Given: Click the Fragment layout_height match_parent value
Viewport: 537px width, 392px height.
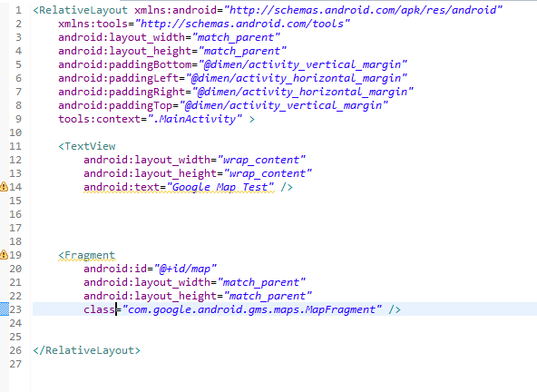Looking at the screenshot, I should coord(268,296).
